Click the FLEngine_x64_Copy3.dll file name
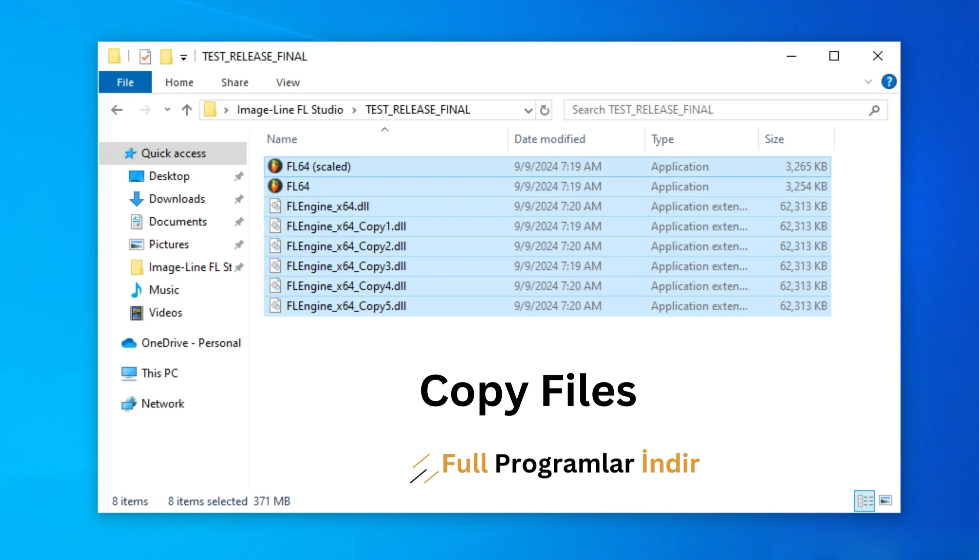Image resolution: width=979 pixels, height=560 pixels. (346, 266)
